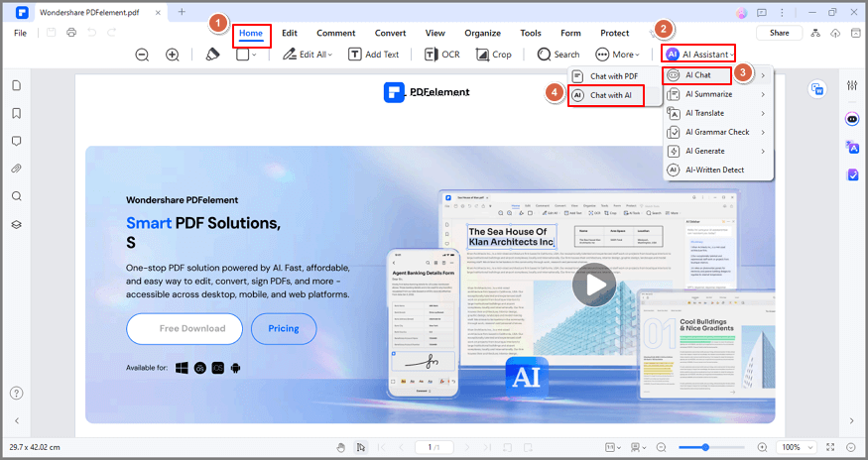
Task: Open the page thumbnails panel icon
Action: 17,85
